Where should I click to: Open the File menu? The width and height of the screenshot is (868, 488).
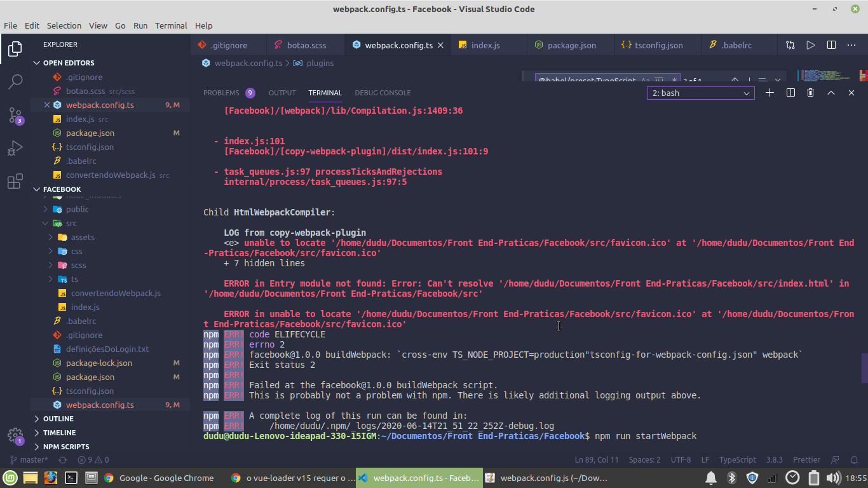pos(10,25)
